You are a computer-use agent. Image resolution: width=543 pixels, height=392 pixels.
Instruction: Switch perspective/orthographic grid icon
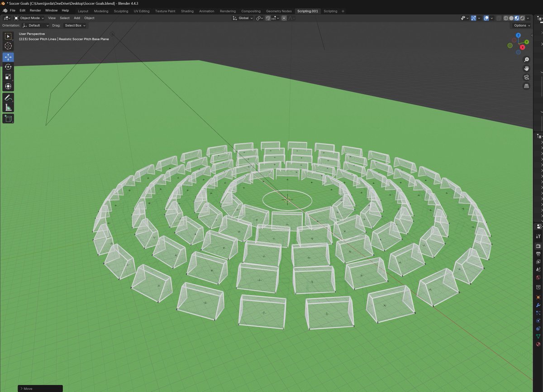(x=527, y=86)
